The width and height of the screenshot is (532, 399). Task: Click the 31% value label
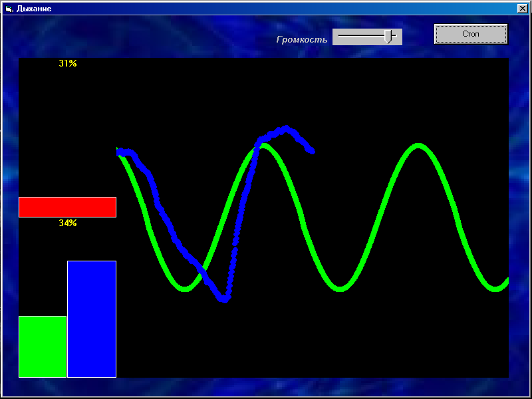(x=68, y=63)
